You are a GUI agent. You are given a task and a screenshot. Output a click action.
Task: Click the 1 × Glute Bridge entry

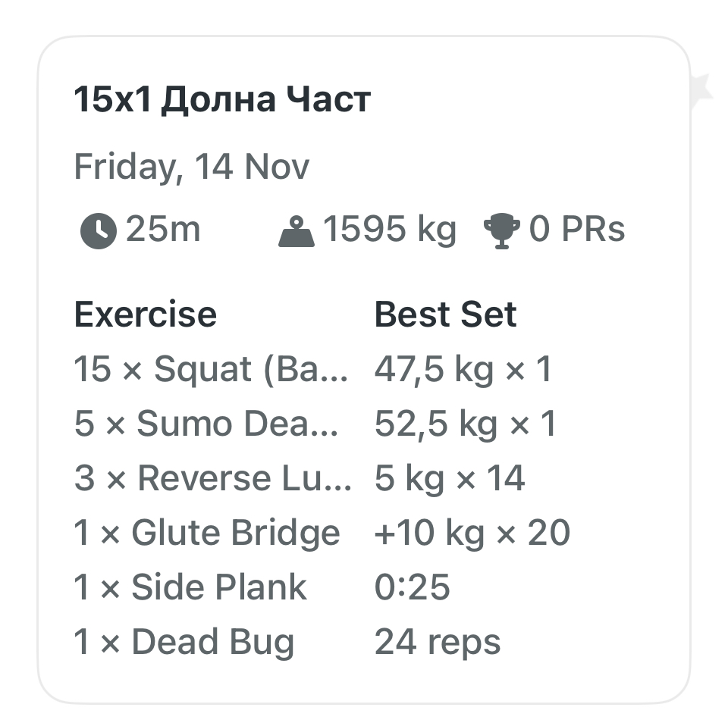click(x=207, y=534)
